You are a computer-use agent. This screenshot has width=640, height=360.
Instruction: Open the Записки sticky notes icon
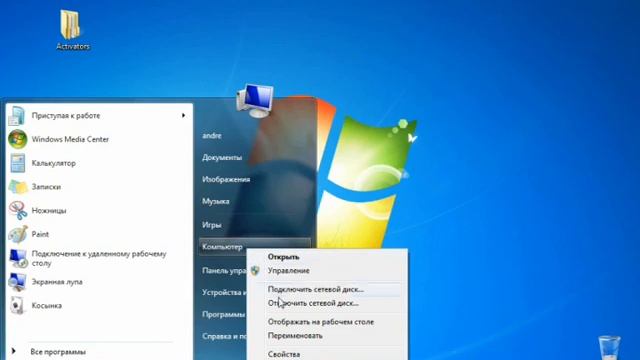click(18, 187)
